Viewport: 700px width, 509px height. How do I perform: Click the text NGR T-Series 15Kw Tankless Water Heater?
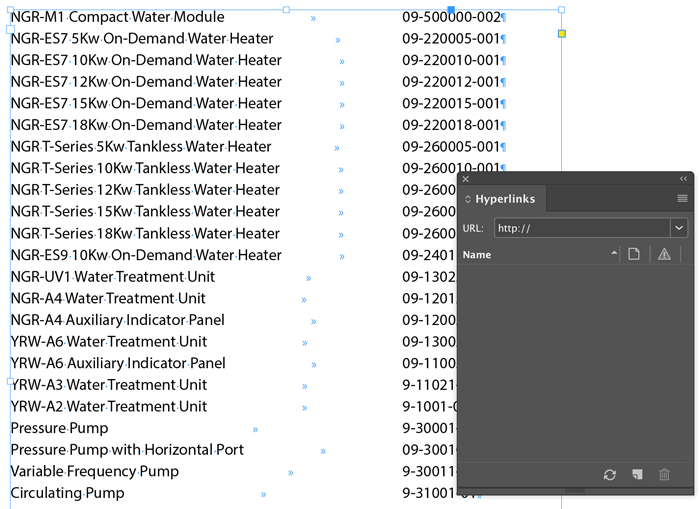pos(145,211)
